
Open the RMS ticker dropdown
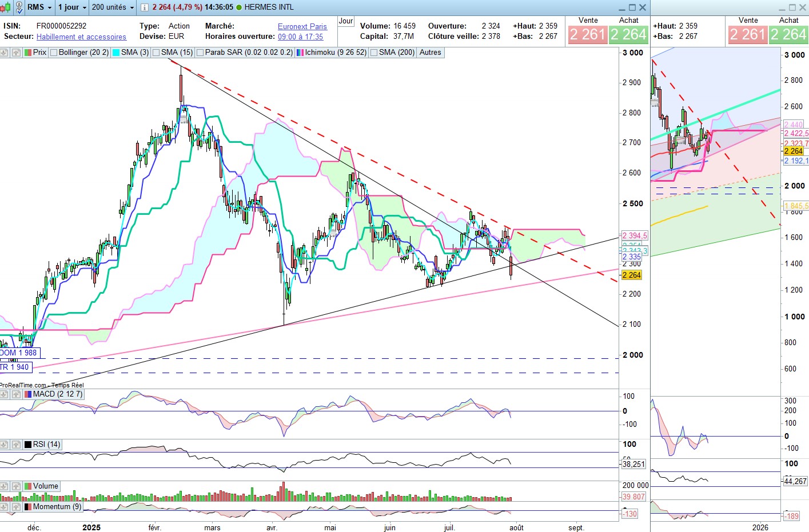(39, 7)
